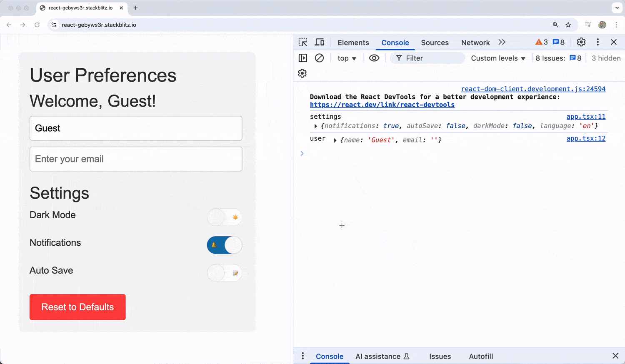Show the console sidebar panel icon
This screenshot has height=364, width=625.
coord(303,58)
